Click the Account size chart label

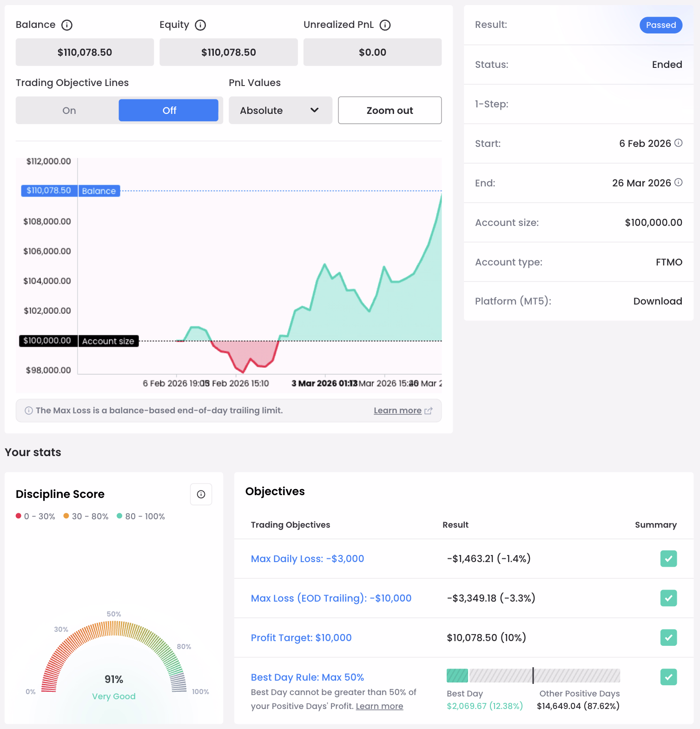(x=108, y=341)
